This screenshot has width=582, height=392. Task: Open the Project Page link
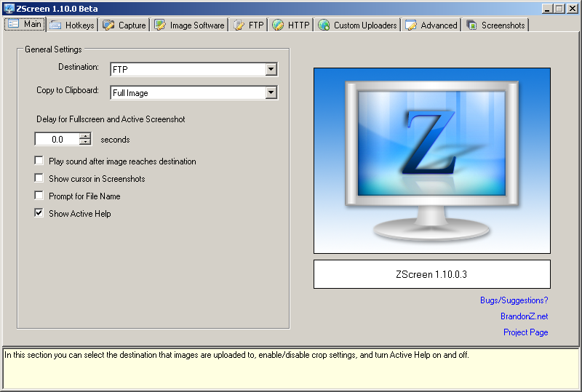[525, 332]
